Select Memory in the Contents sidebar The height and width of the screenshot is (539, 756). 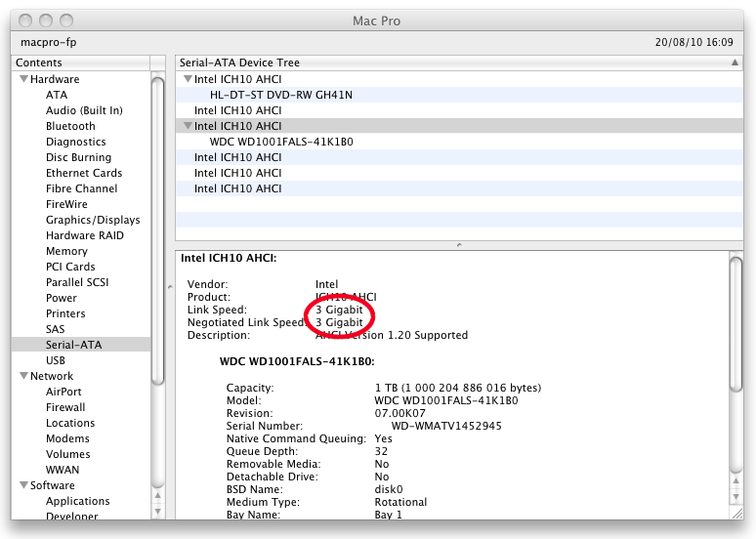tap(66, 251)
